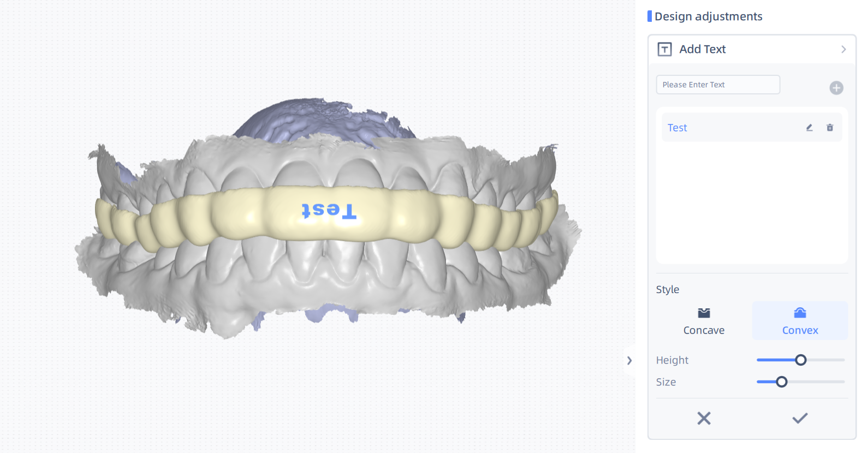Click the Convex style icon

pyautogui.click(x=800, y=313)
